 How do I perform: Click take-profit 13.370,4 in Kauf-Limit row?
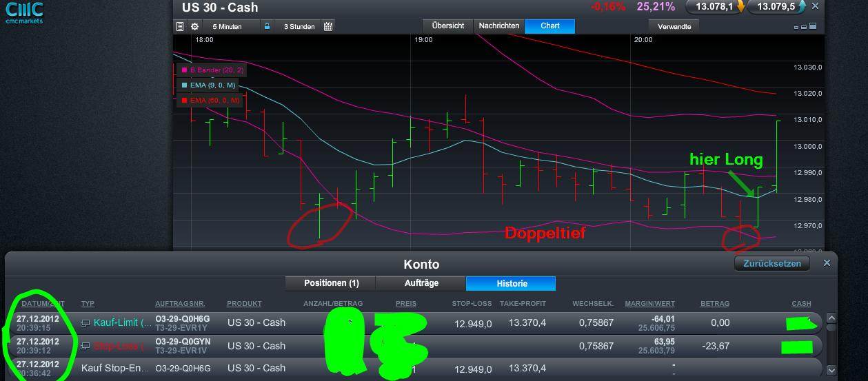pos(527,322)
